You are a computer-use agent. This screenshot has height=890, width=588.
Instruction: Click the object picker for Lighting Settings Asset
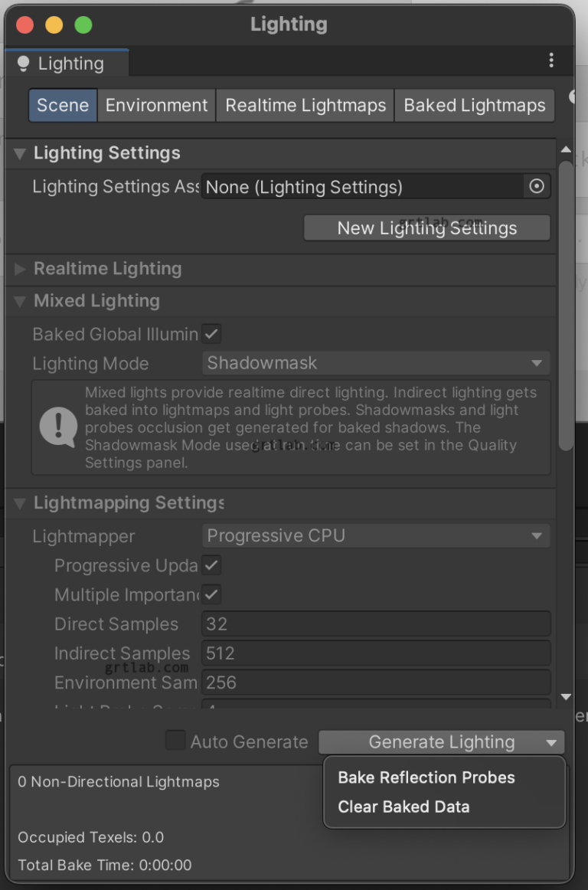tap(536, 186)
